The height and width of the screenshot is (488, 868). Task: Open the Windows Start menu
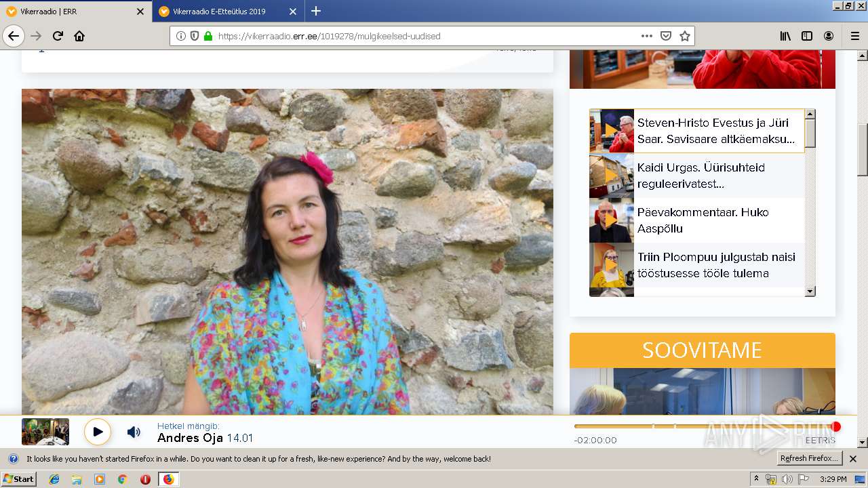(x=18, y=479)
